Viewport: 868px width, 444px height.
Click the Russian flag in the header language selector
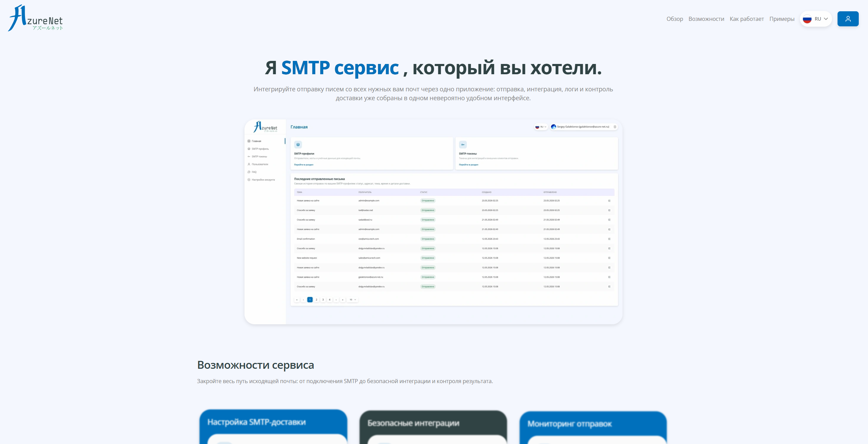(x=807, y=19)
